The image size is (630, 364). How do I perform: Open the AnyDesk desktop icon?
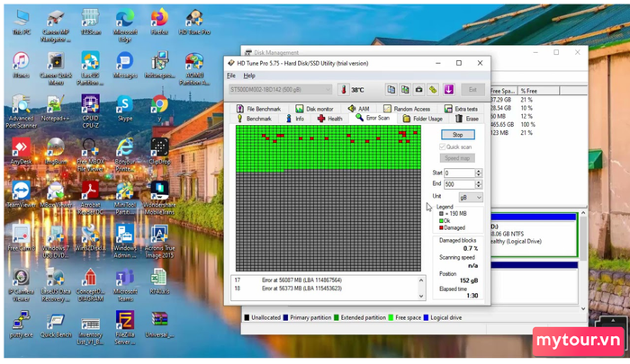[21, 151]
